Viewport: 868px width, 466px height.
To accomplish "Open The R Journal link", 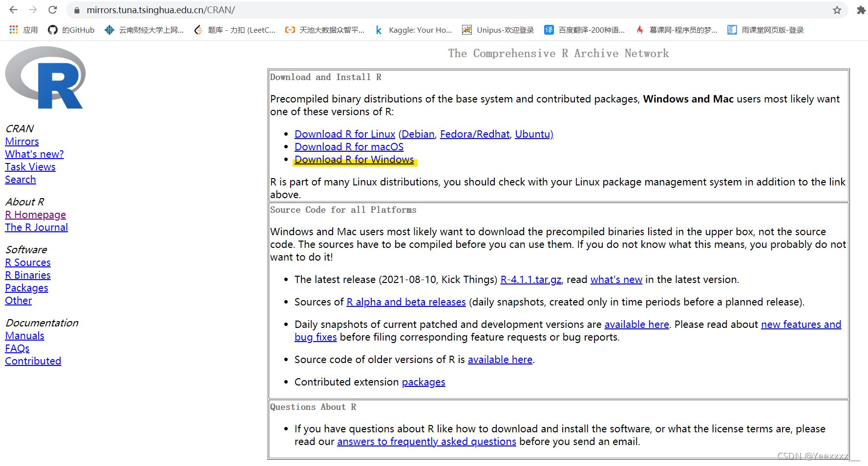I will click(x=37, y=227).
